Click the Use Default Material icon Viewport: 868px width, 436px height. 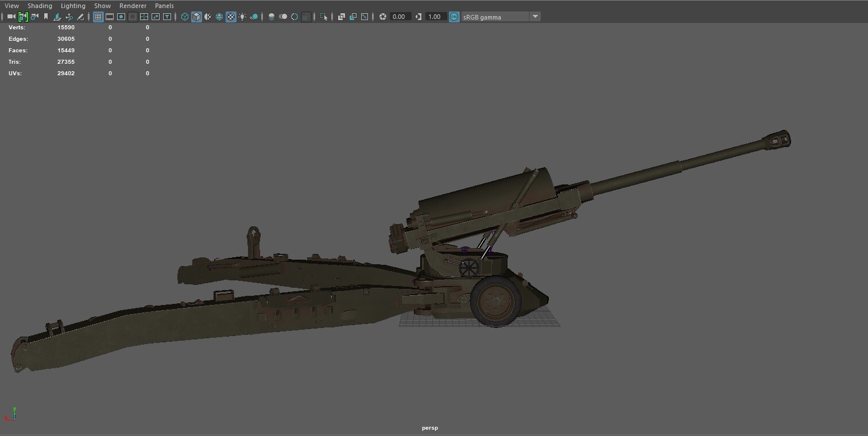[x=208, y=17]
